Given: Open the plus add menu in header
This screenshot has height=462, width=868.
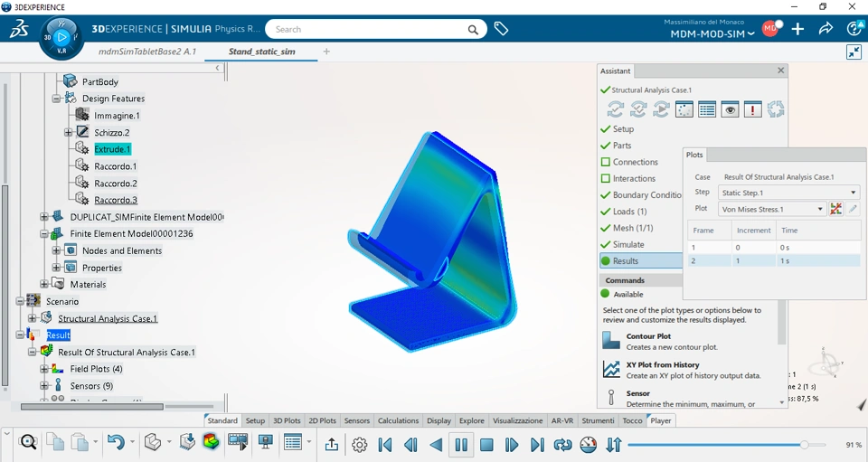Looking at the screenshot, I should point(797,29).
